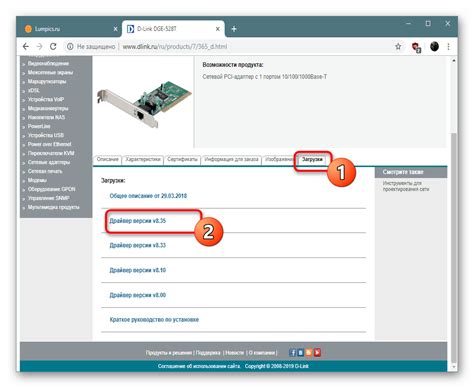Select the D-Link DGE-528T browser tab
This screenshot has width=474, height=388.
coord(173,29)
